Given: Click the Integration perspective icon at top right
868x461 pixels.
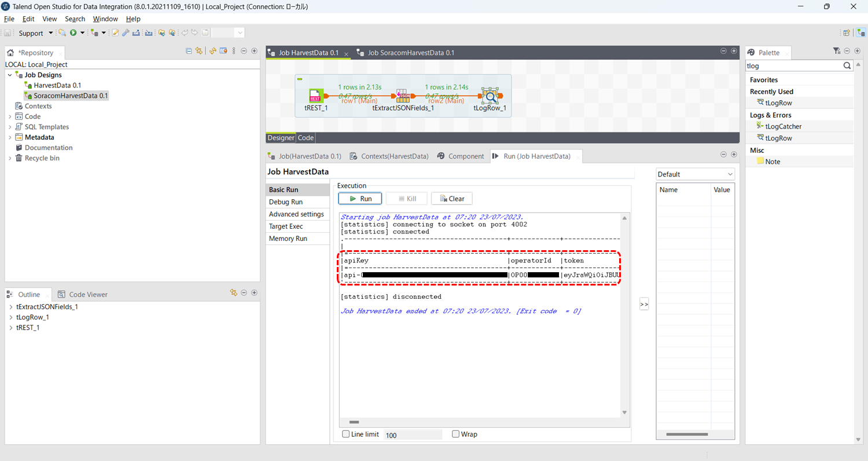Looking at the screenshot, I should click(861, 33).
